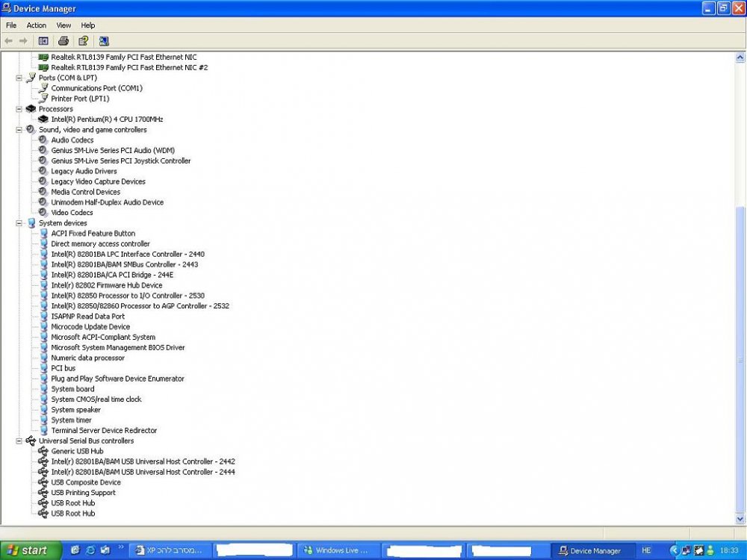The height and width of the screenshot is (560, 747).
Task: Collapse the Ports (COM & LPT) category
Action: tap(19, 78)
